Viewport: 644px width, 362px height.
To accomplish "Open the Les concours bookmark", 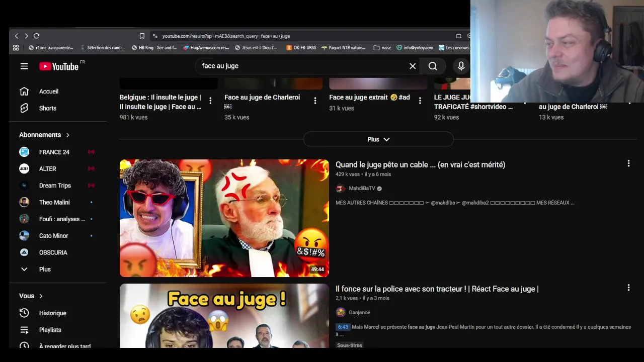I will [x=454, y=48].
